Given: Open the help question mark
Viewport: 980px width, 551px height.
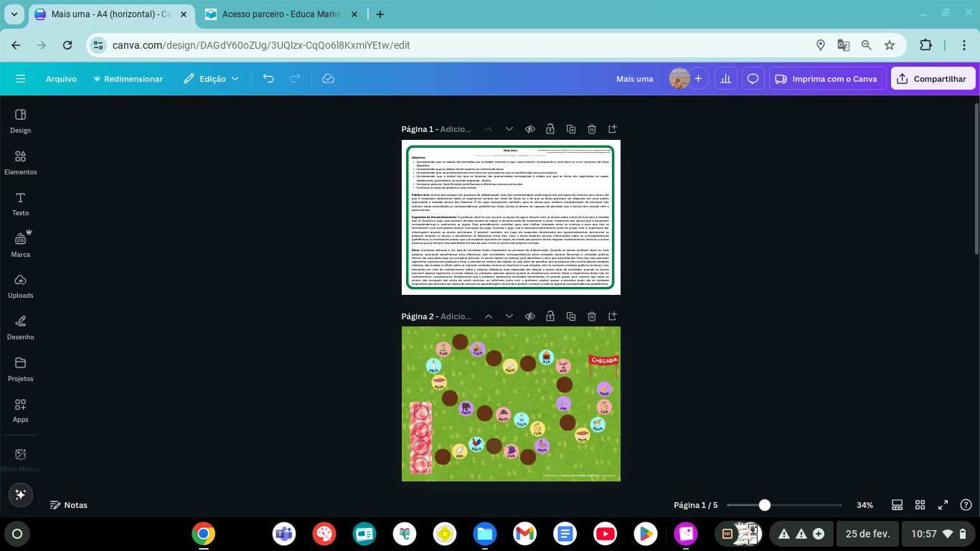Looking at the screenshot, I should click(x=966, y=505).
